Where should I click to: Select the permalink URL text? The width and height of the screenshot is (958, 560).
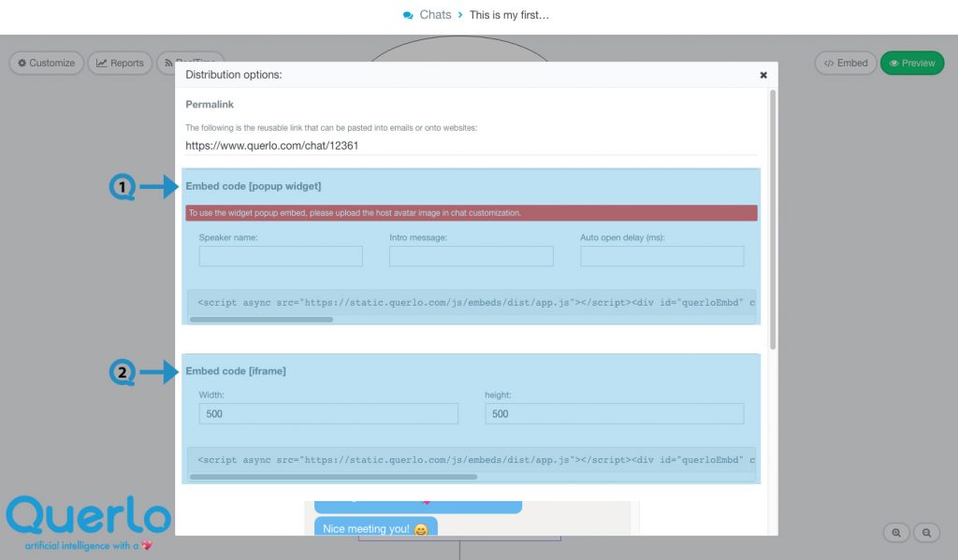[272, 145]
